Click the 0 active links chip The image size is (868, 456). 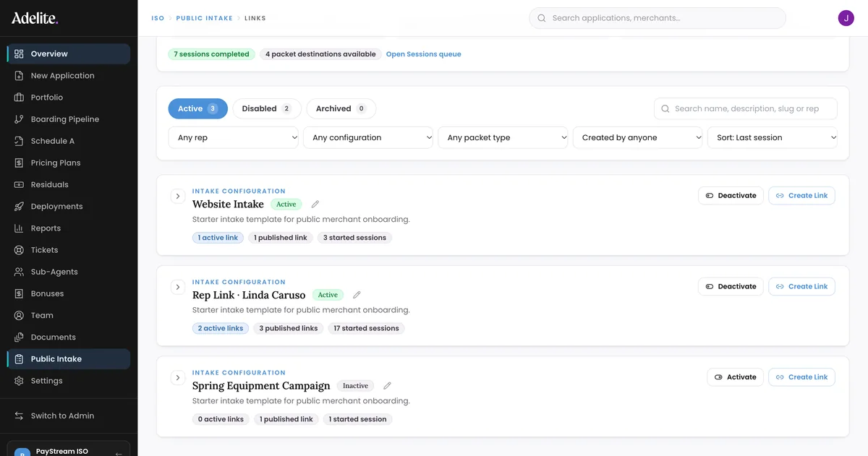221,419
